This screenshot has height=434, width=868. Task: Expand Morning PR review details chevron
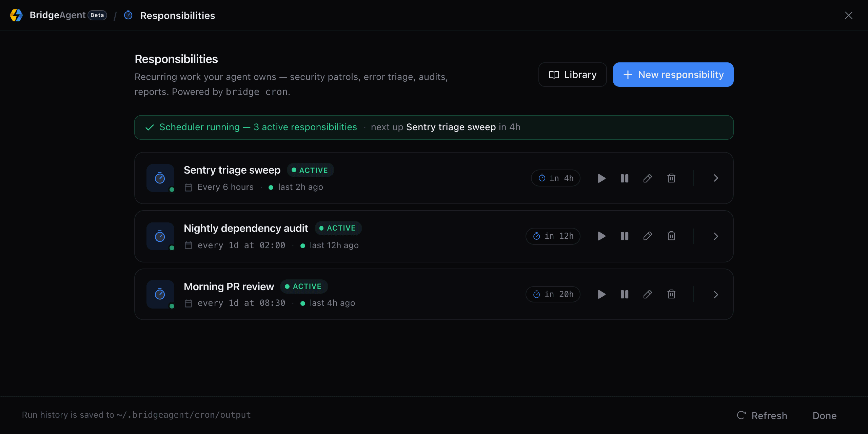coord(716,295)
